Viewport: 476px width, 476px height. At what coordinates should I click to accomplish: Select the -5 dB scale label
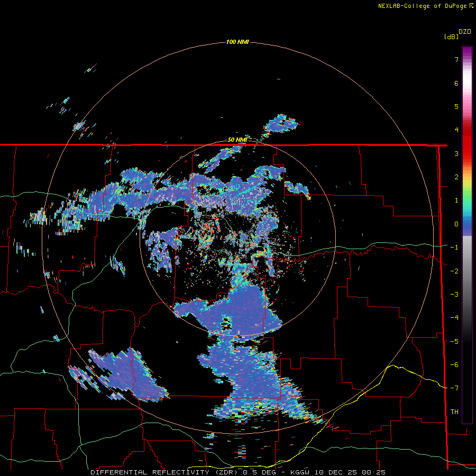[x=454, y=342]
